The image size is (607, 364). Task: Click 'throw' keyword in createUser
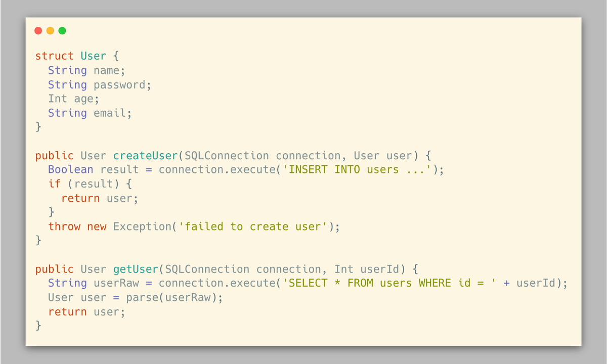pyautogui.click(x=64, y=226)
